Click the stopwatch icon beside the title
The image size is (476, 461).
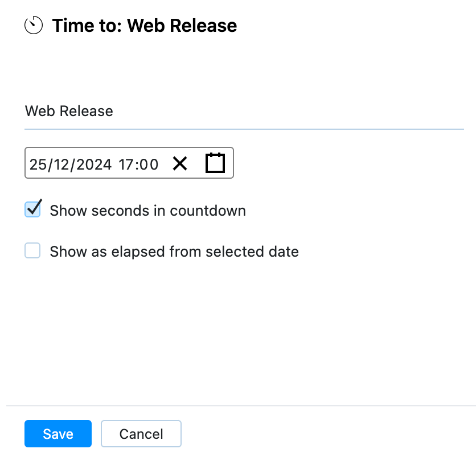click(x=34, y=25)
